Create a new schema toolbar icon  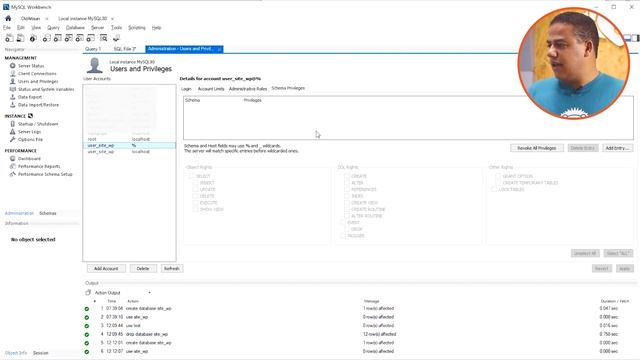coord(47,38)
